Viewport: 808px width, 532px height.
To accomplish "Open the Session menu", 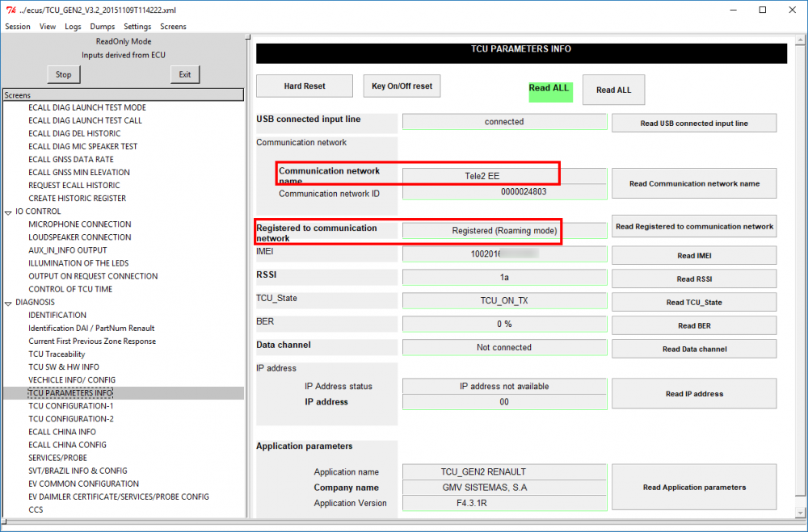I will pyautogui.click(x=18, y=27).
